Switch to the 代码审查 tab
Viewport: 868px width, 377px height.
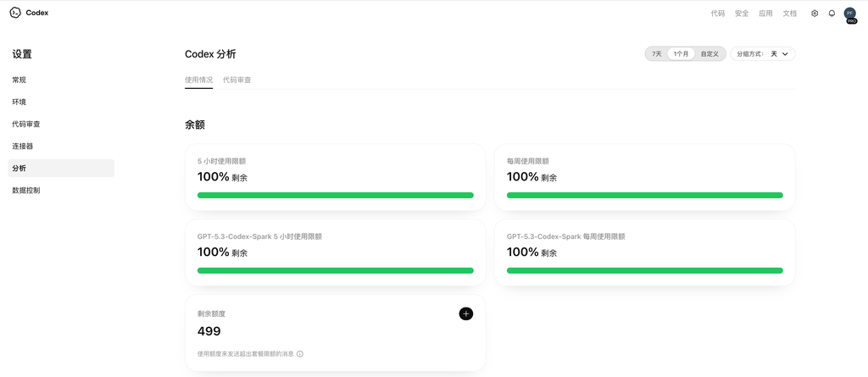[x=237, y=80]
